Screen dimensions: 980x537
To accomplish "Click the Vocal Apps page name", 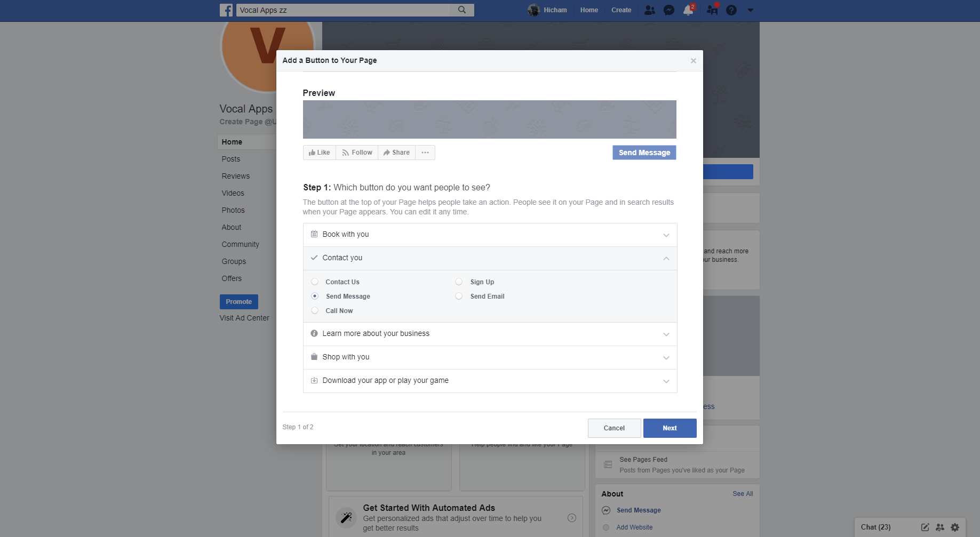I will (246, 109).
